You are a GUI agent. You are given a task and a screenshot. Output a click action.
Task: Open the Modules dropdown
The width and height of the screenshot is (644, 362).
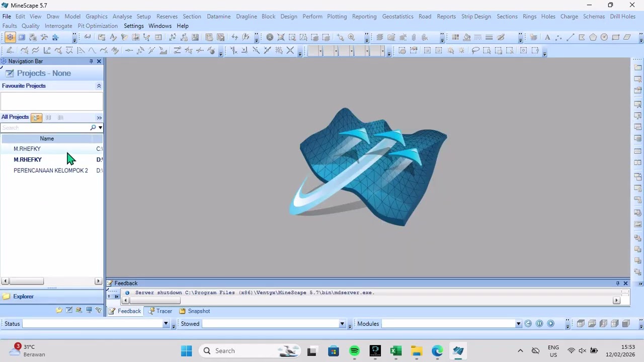[x=518, y=324]
